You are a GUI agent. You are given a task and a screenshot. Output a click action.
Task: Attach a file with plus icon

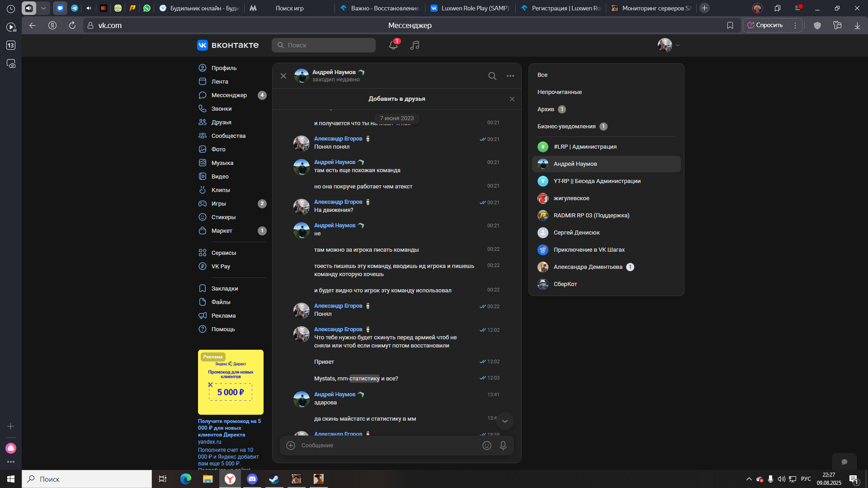click(x=291, y=446)
